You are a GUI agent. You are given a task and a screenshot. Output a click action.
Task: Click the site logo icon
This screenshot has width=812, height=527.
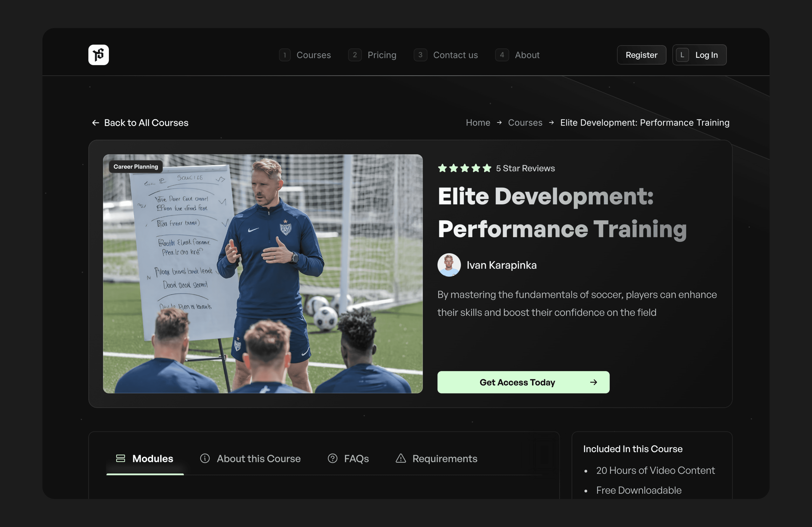coord(98,55)
